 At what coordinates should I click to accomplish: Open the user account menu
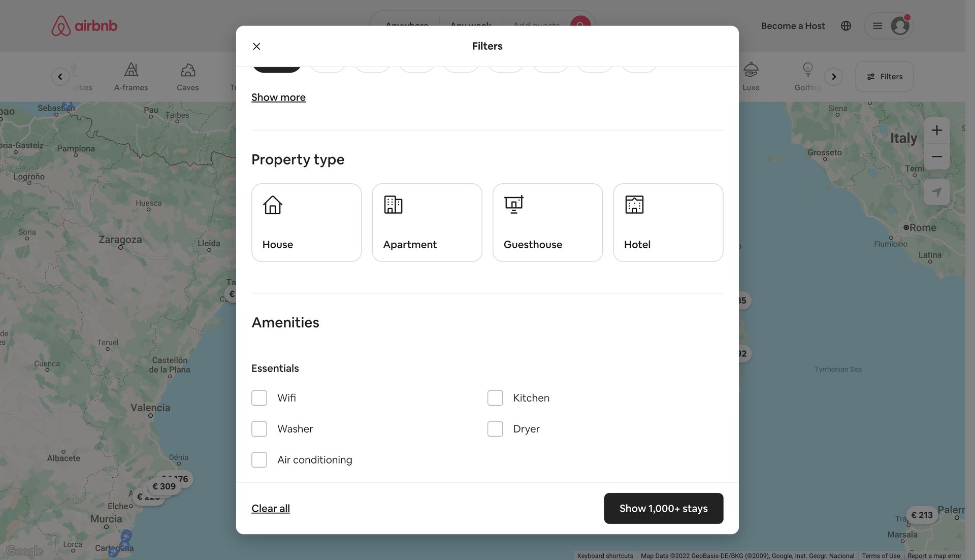coord(889,25)
